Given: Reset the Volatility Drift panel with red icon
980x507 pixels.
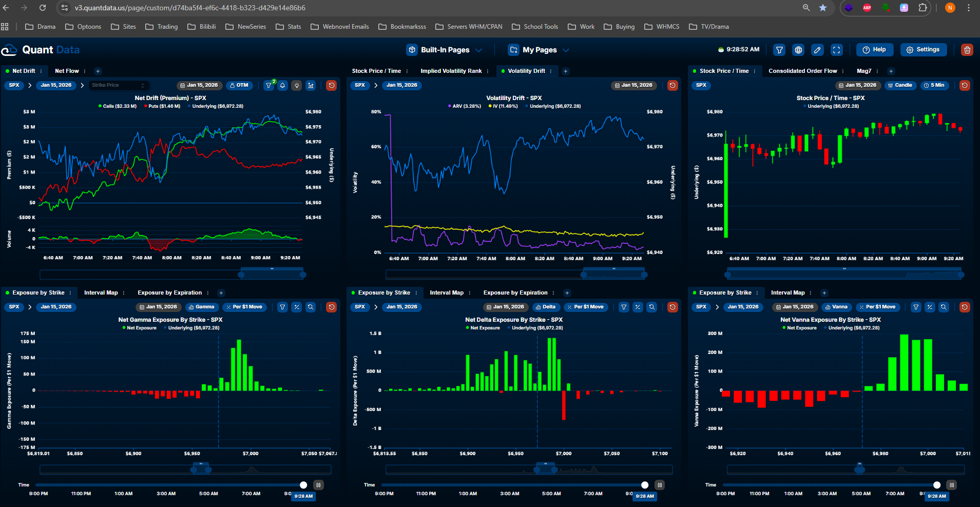Looking at the screenshot, I should tap(672, 85).
